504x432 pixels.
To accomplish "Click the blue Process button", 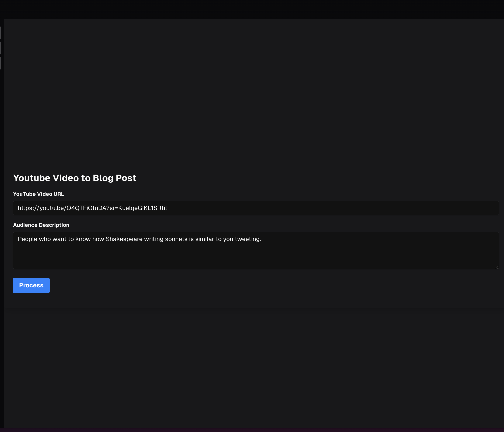I will 31,285.
